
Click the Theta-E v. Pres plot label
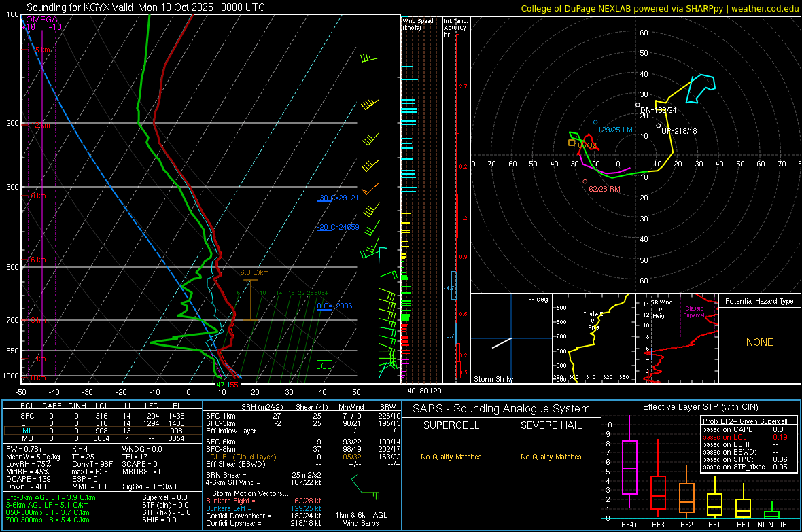tap(593, 320)
